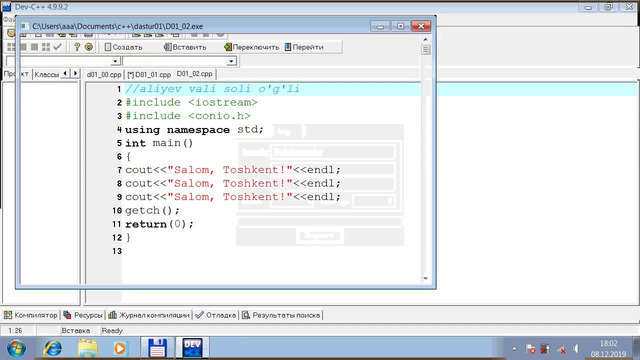Open the Компилятор bottom panel tab

click(x=31, y=315)
